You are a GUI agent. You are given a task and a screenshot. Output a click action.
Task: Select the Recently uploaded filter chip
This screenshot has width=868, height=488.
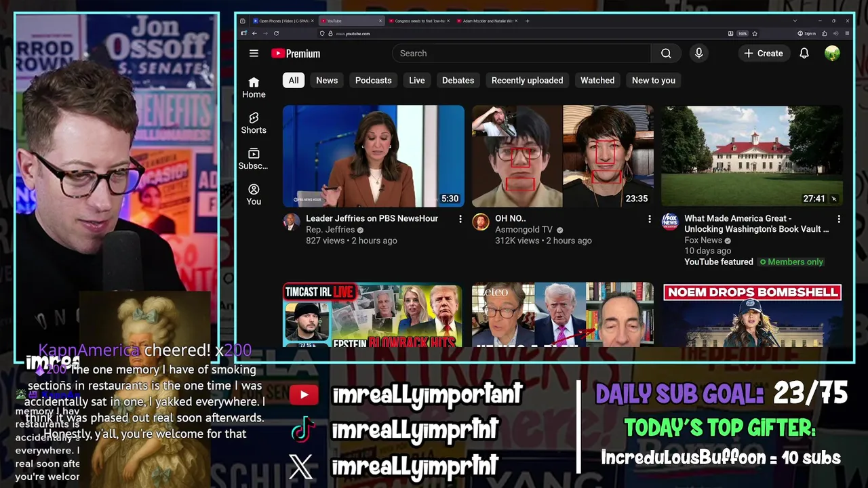pos(528,80)
